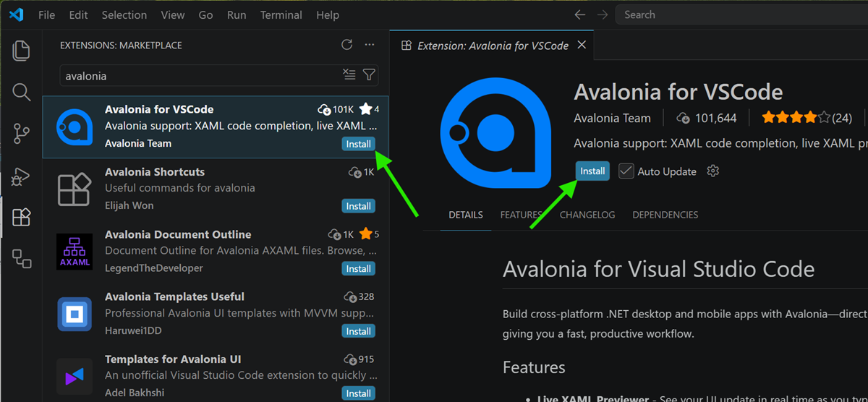Image resolution: width=868 pixels, height=402 pixels.
Task: Open the Run and Debug view
Action: pyautogui.click(x=22, y=176)
